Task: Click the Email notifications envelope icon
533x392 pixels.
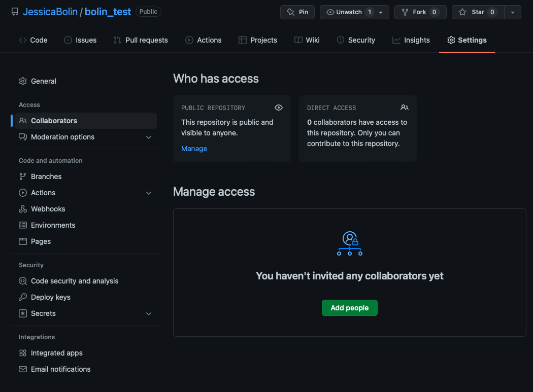Action: click(23, 369)
